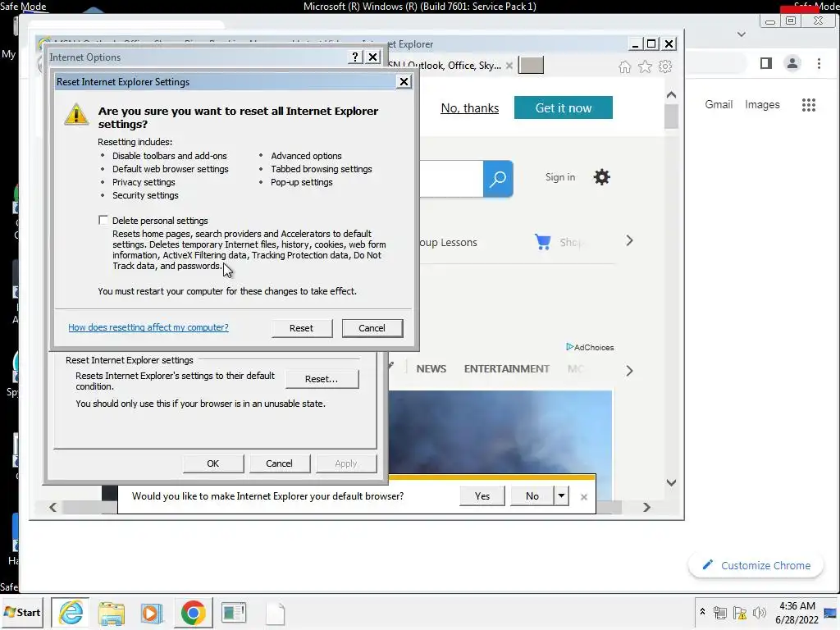The width and height of the screenshot is (840, 630).
Task: Click the Internet Explorer vertical scrollbar down arrow
Action: tap(671, 482)
